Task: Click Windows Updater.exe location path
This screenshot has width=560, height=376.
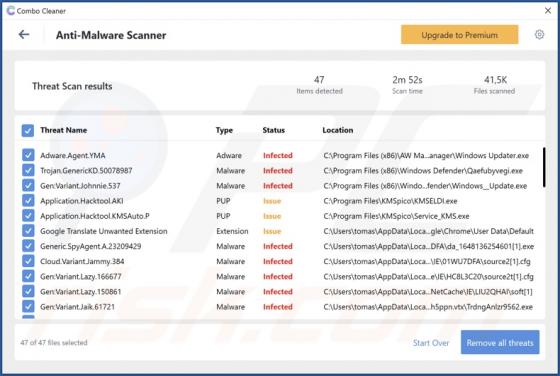Action: click(x=426, y=155)
